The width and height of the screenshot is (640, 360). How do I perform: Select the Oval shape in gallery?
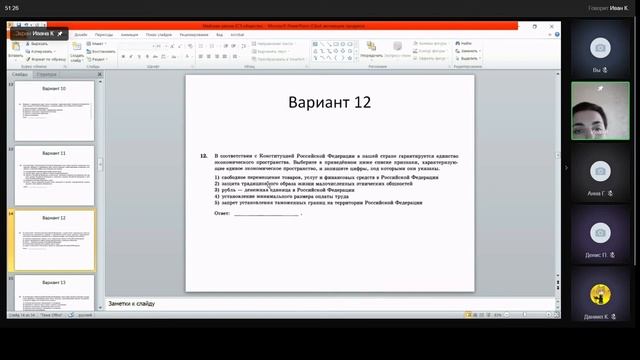[x=343, y=44]
